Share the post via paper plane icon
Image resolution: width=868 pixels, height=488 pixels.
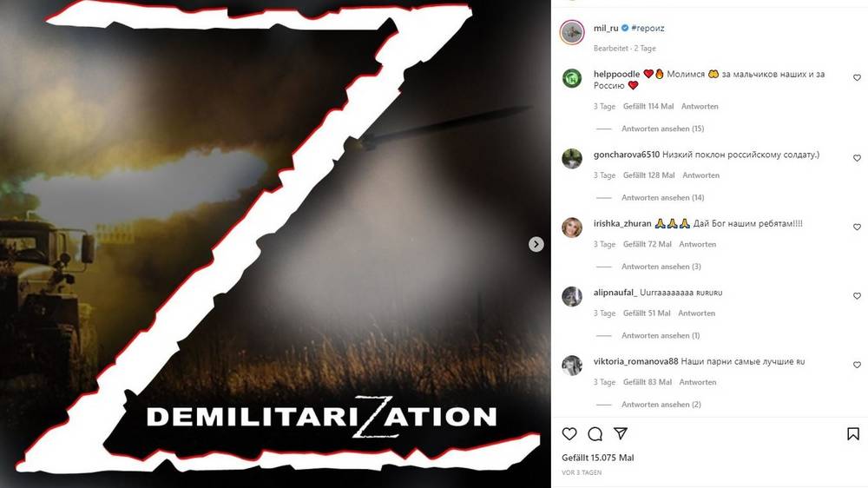(621, 433)
